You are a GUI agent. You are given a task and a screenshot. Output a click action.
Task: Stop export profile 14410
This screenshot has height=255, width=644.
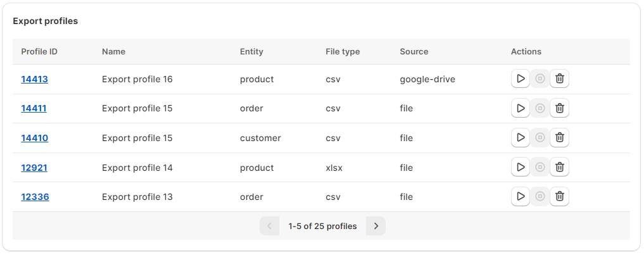pyautogui.click(x=540, y=137)
